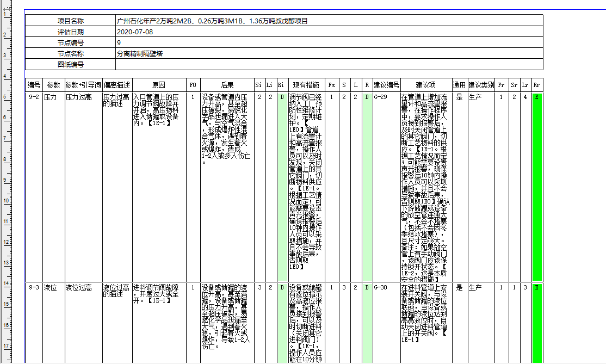606x364 pixels.
Task: Click the Rr column header
Action: [537, 85]
